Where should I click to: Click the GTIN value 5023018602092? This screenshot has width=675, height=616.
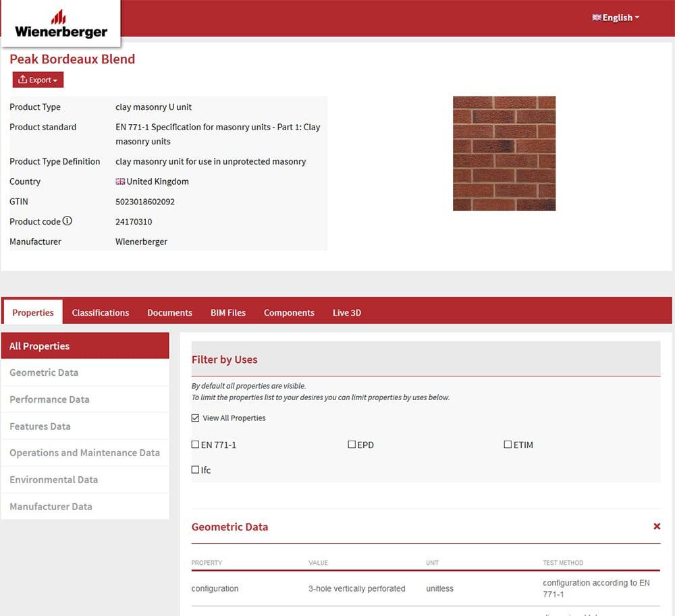[145, 202]
